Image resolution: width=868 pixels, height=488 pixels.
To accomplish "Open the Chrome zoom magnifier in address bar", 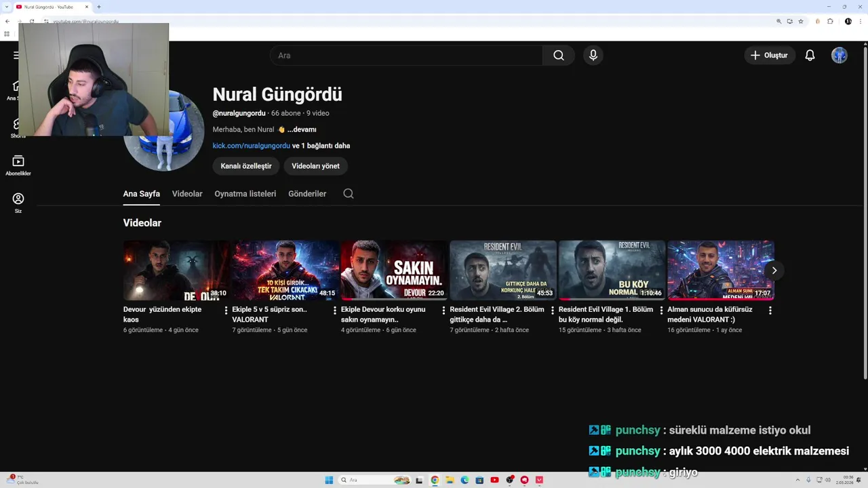I will [x=779, y=21].
